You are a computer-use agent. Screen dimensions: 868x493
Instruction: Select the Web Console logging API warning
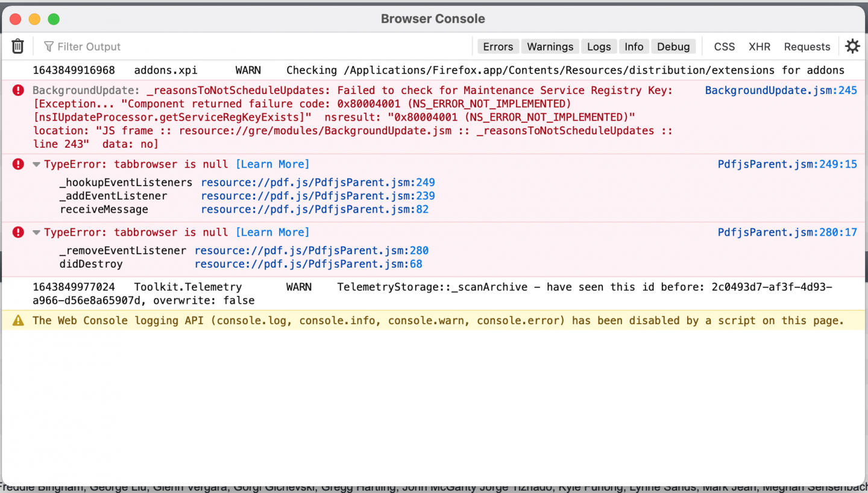(x=434, y=321)
